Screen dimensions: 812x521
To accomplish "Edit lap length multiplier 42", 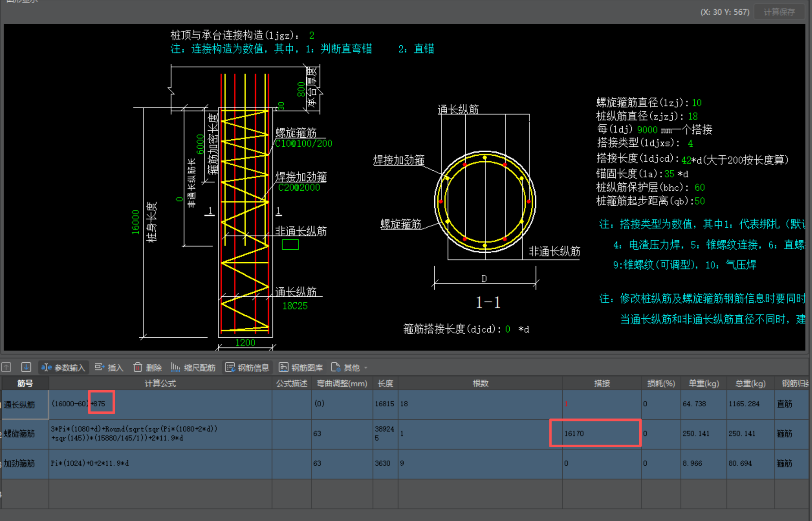I will click(687, 160).
